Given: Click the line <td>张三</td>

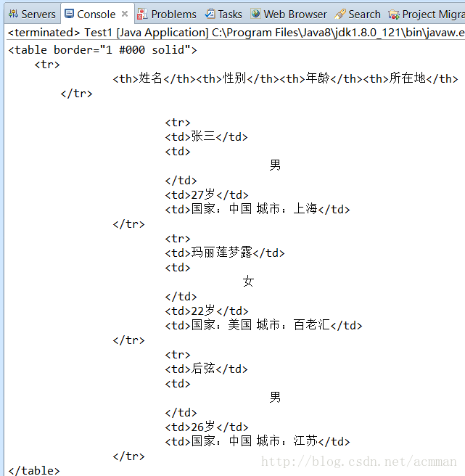Looking at the screenshot, I should point(207,136).
